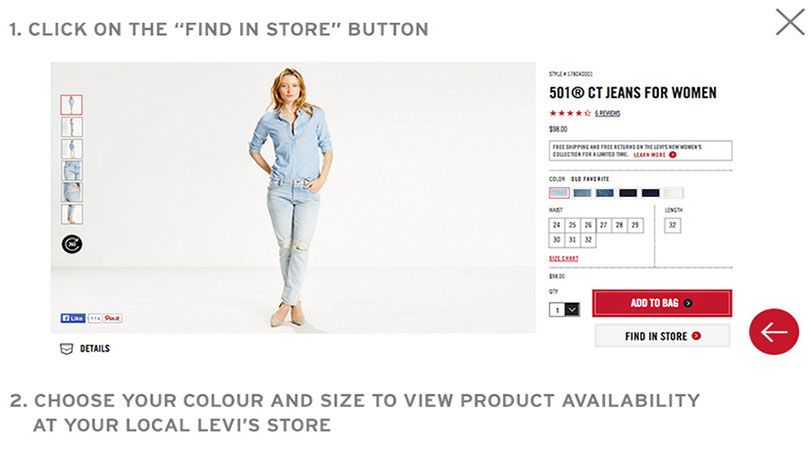This screenshot has height=466, width=810.
Task: Select waist size 24
Action: pyautogui.click(x=556, y=225)
